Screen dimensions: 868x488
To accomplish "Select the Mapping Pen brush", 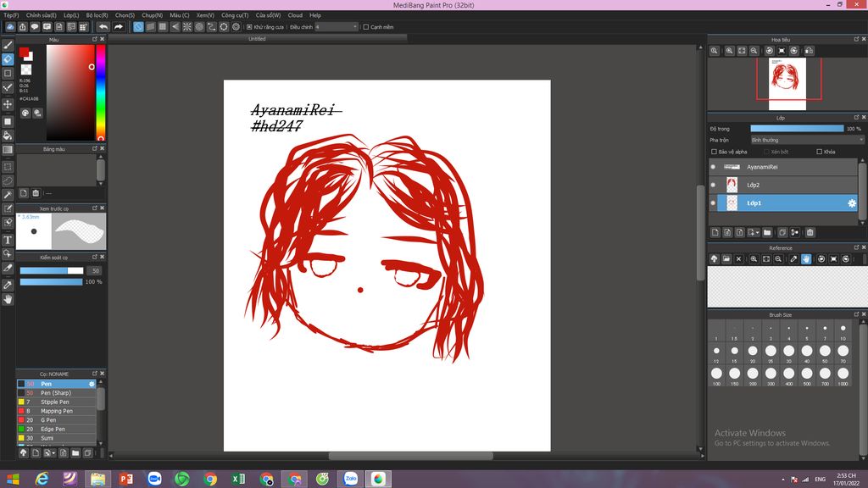I will pyautogui.click(x=57, y=411).
